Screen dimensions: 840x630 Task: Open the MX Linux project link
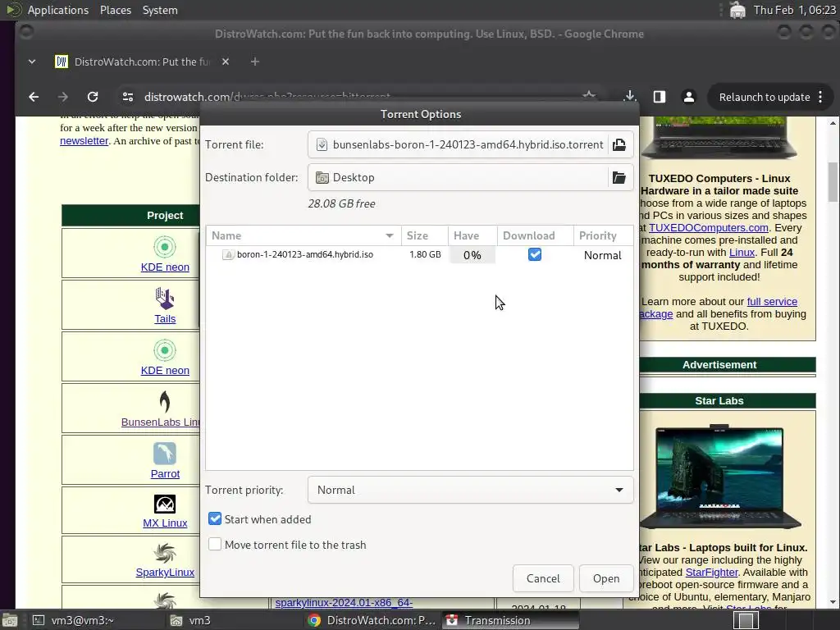click(x=165, y=523)
